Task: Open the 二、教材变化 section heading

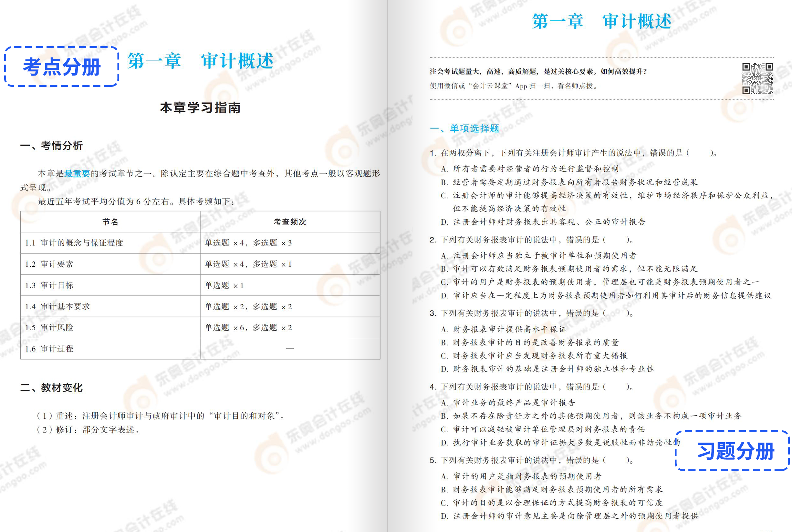Action: [53, 388]
